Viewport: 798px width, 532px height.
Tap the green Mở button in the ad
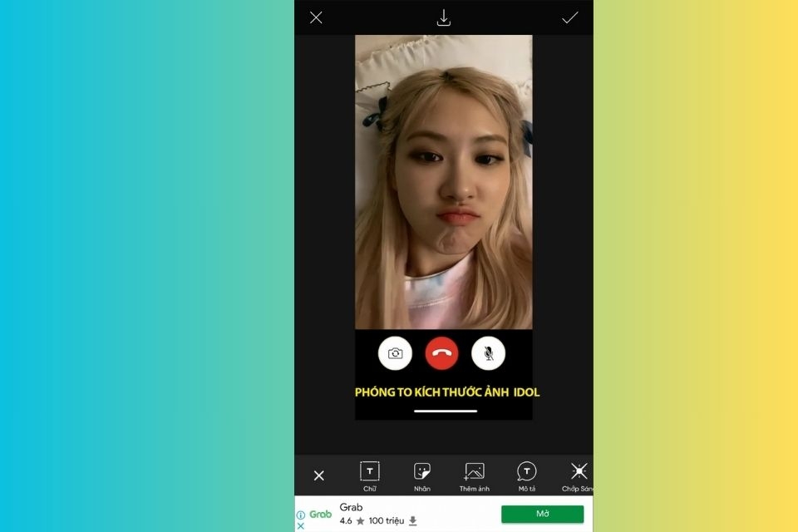[543, 515]
